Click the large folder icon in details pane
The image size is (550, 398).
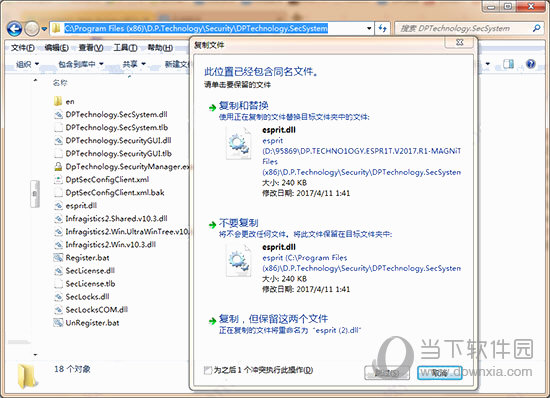coord(27,376)
